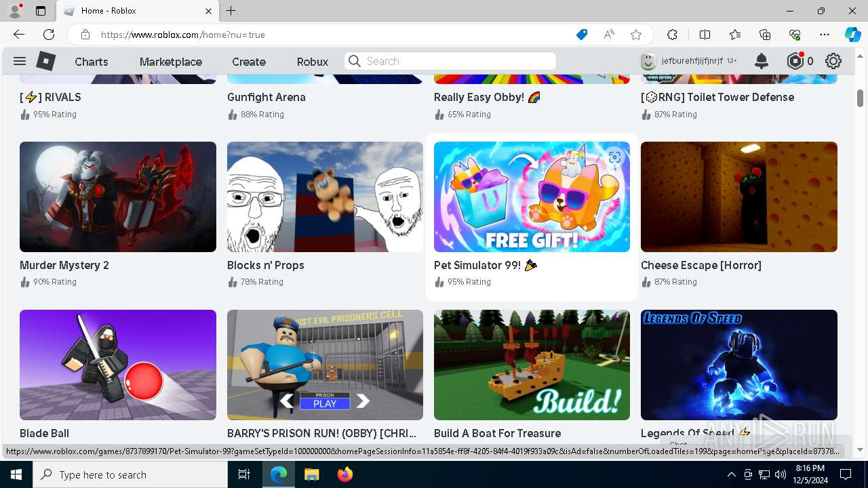This screenshot has height=488, width=868.
Task: Open the Murder Mystery 2 thumbnail
Action: 118,197
